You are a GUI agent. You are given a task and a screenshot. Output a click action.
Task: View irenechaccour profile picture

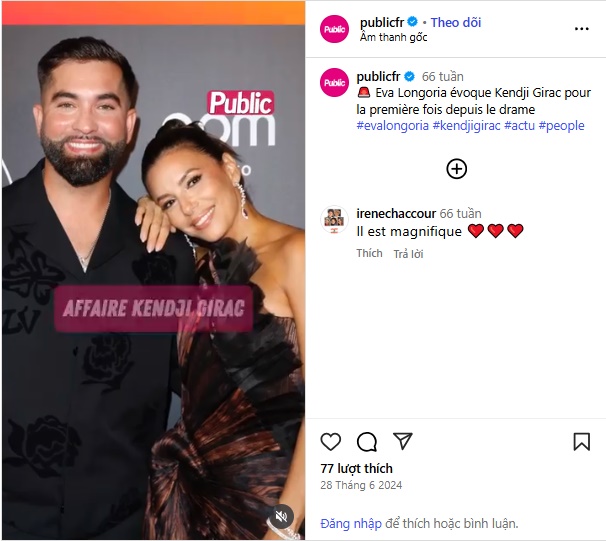pos(334,219)
